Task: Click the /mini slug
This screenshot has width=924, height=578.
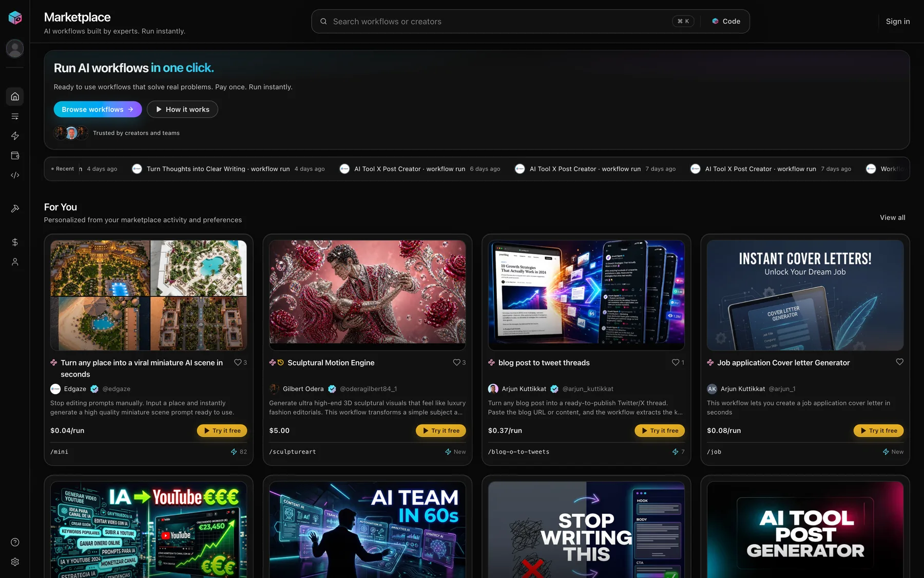Action: pos(60,452)
